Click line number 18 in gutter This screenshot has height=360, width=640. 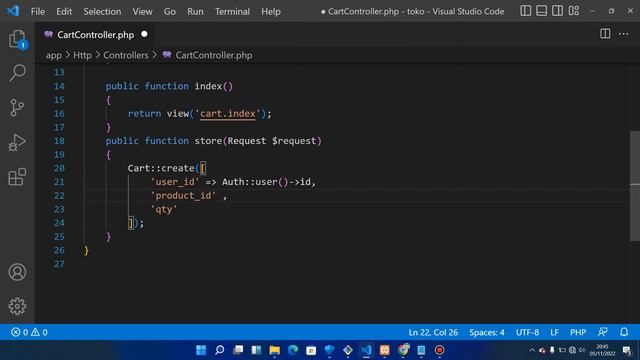tap(59, 141)
